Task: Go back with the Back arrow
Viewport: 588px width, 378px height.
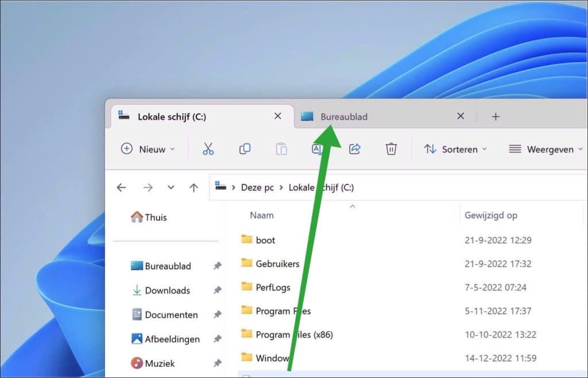Action: point(121,187)
